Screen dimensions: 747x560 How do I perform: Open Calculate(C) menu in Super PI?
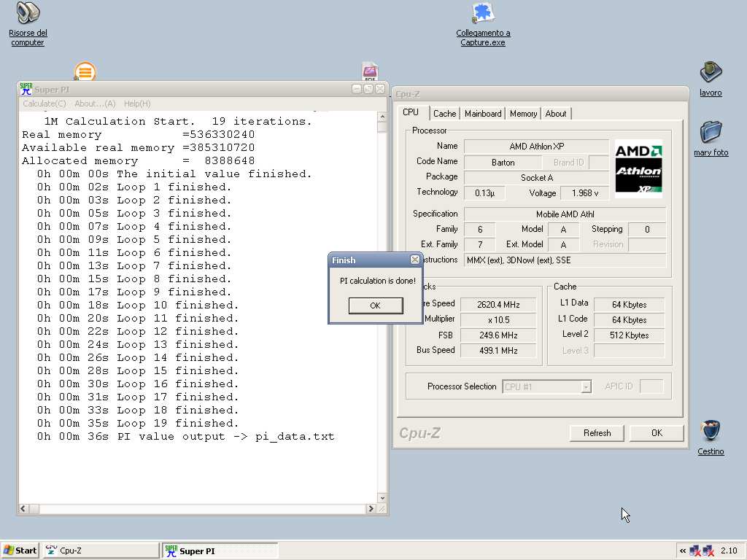(x=44, y=104)
